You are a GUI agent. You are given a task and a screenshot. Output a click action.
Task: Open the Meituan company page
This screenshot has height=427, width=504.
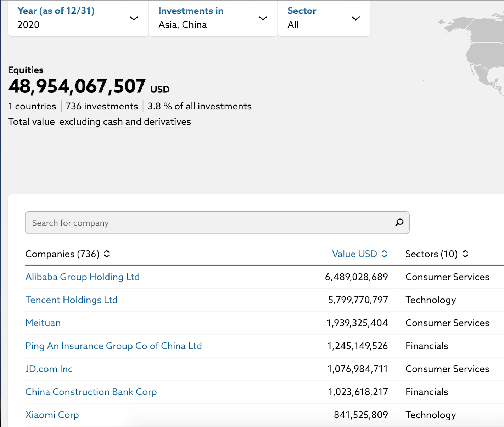(43, 323)
